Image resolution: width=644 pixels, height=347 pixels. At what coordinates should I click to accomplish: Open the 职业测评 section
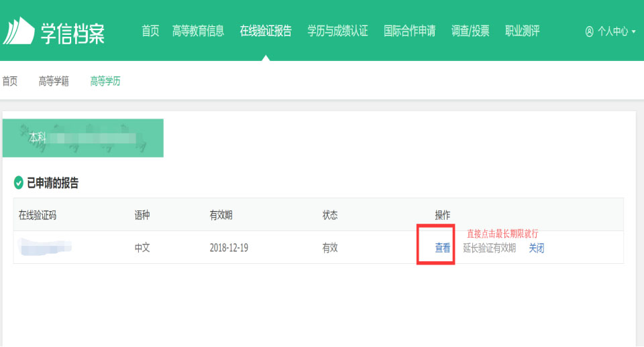(x=522, y=31)
